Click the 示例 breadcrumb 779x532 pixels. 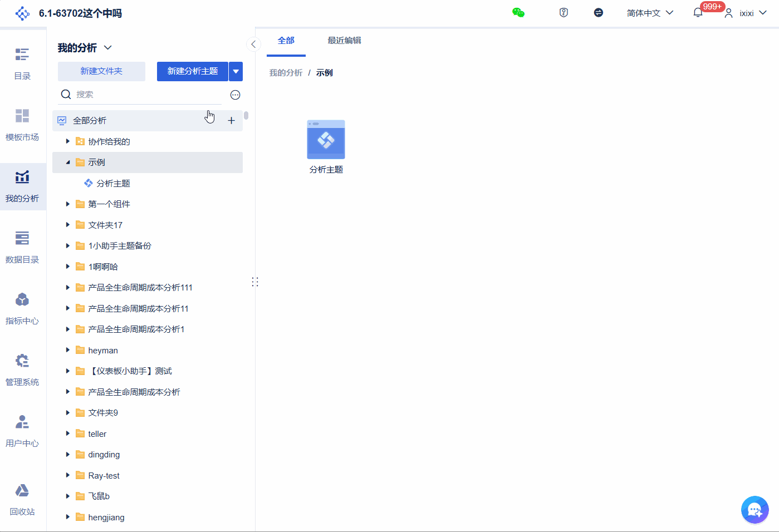click(x=325, y=73)
